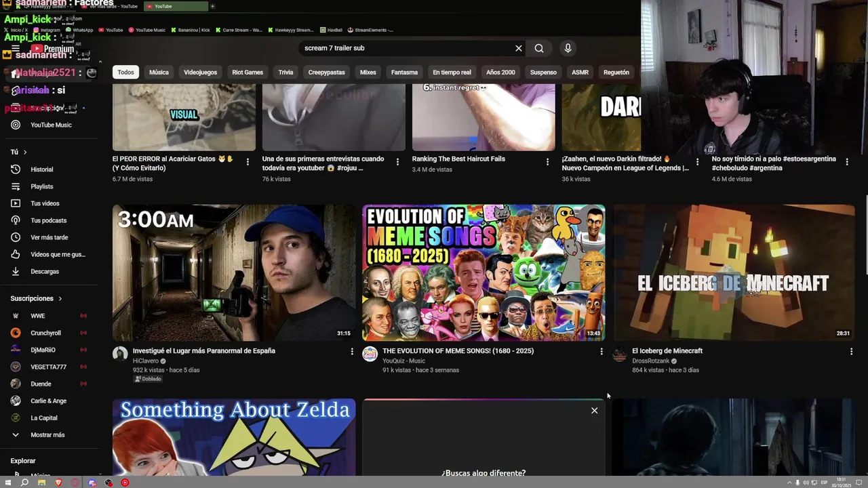Image resolution: width=868 pixels, height=488 pixels.
Task: Click the magnifier search button
Action: 539,48
